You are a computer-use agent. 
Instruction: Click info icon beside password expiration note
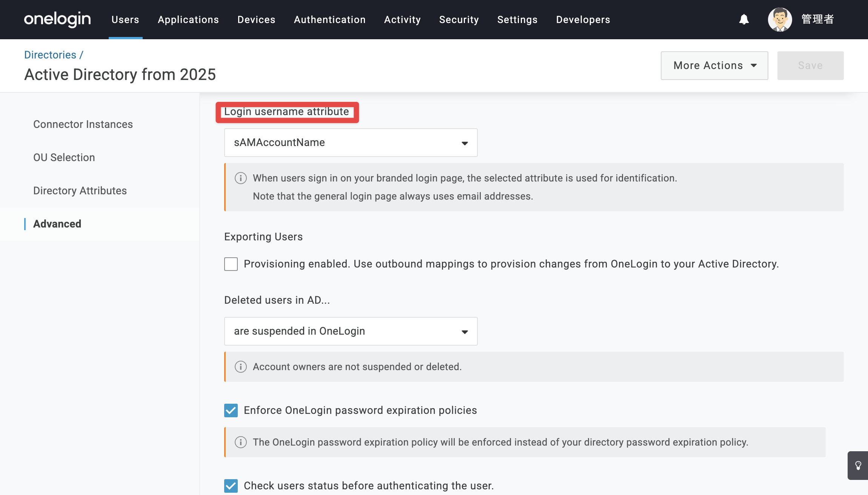[x=241, y=442]
